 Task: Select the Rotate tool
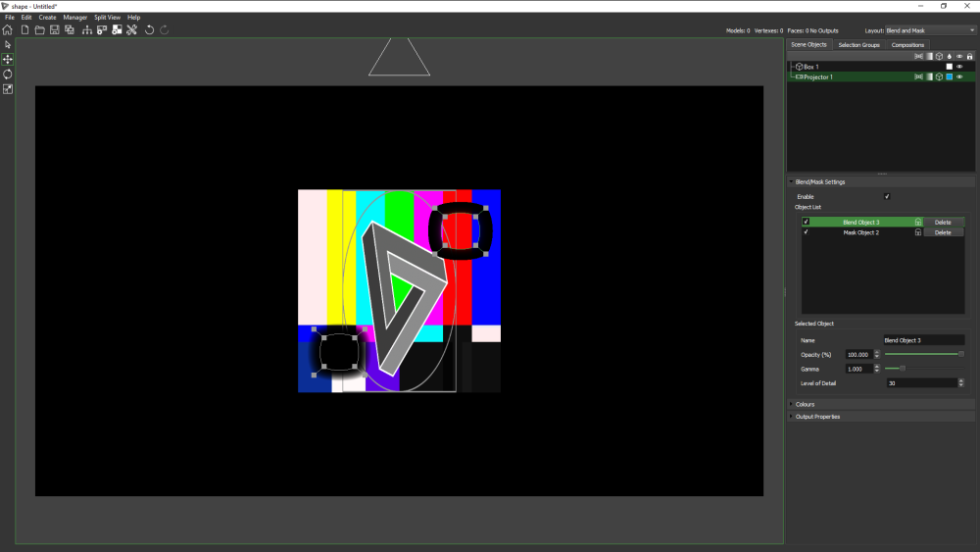point(8,75)
